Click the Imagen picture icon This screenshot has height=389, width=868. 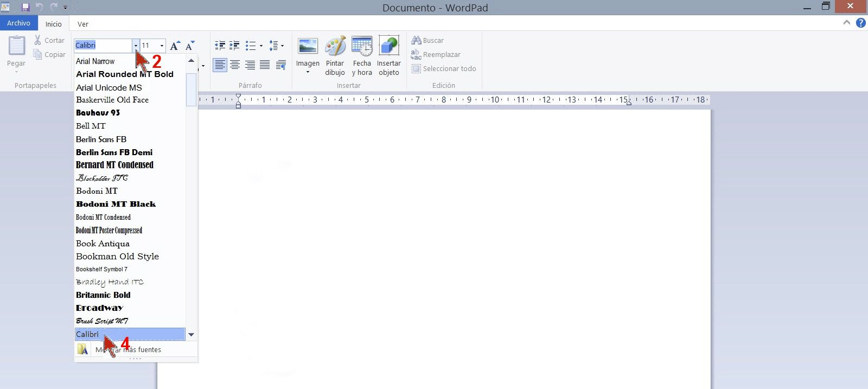(x=308, y=47)
